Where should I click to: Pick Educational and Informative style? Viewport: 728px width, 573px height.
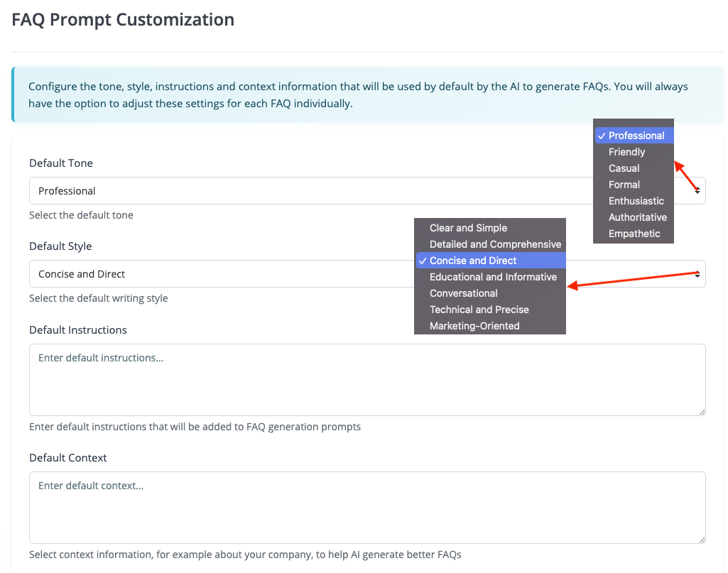point(493,277)
